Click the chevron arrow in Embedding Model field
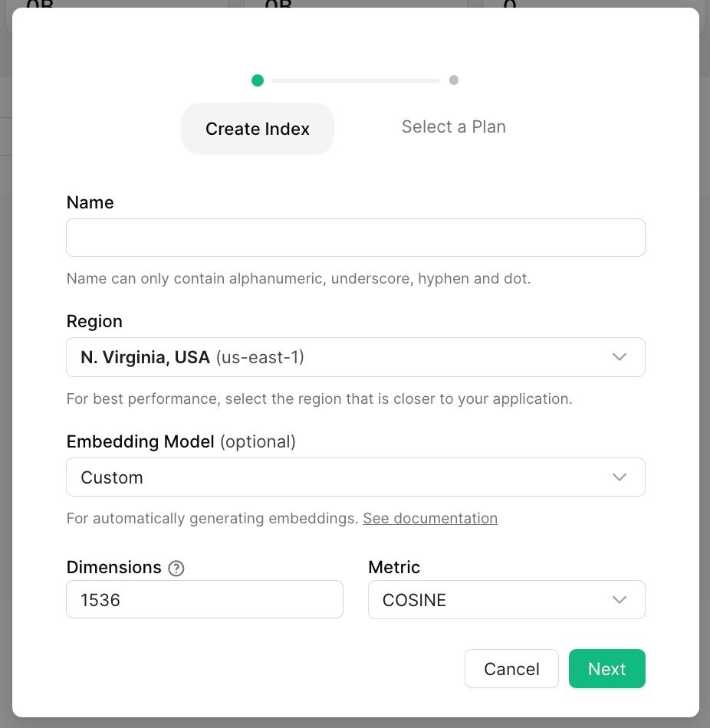The width and height of the screenshot is (710, 728). (620, 477)
